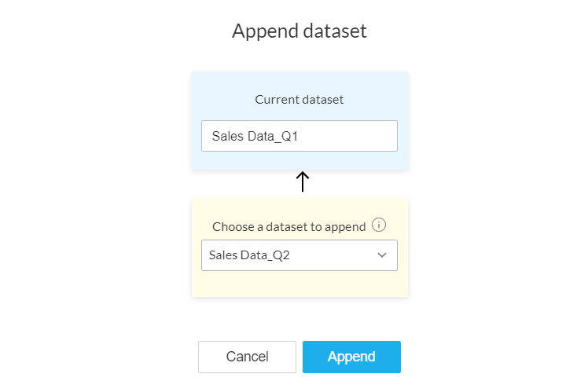Focus the Current dataset name field
This screenshot has width=588, height=392.
coord(299,136)
